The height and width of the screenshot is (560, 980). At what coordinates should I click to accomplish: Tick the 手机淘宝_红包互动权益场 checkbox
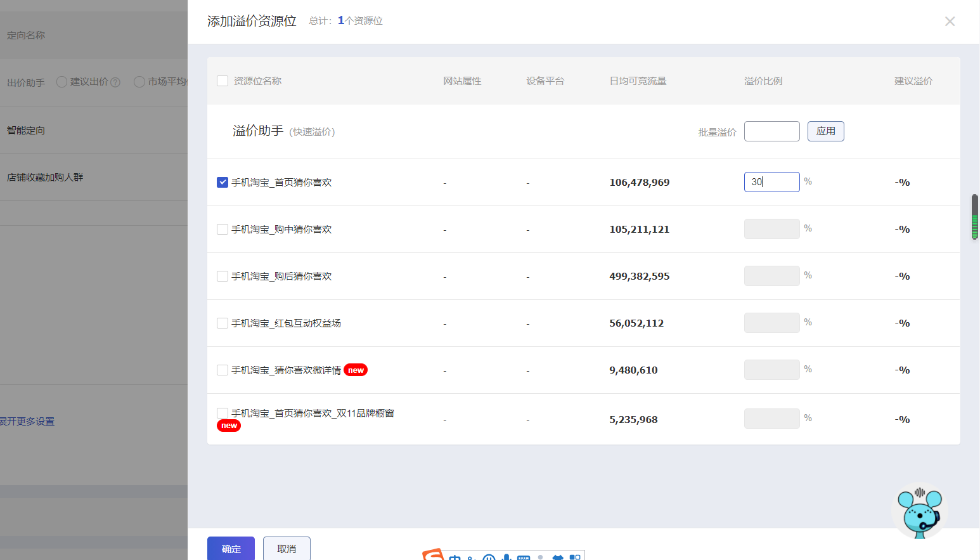[x=222, y=323]
